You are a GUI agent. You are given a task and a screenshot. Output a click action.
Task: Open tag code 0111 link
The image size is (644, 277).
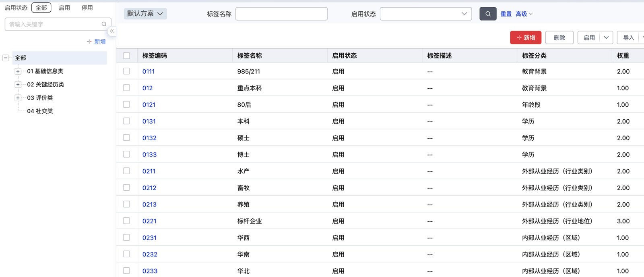[x=149, y=72]
